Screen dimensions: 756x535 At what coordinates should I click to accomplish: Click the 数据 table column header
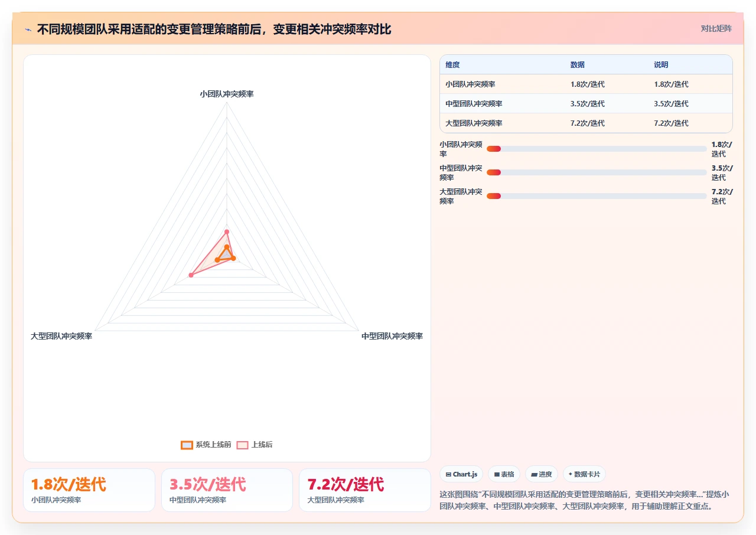point(578,65)
